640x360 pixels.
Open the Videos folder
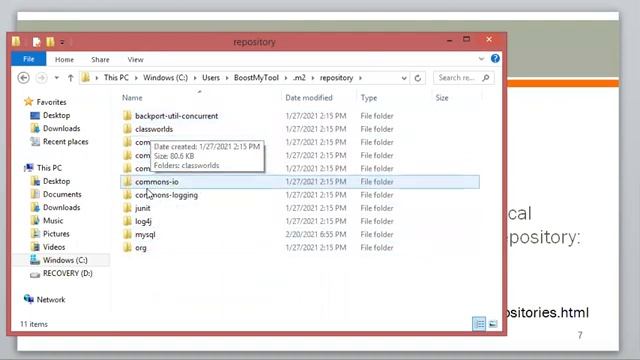(54, 247)
